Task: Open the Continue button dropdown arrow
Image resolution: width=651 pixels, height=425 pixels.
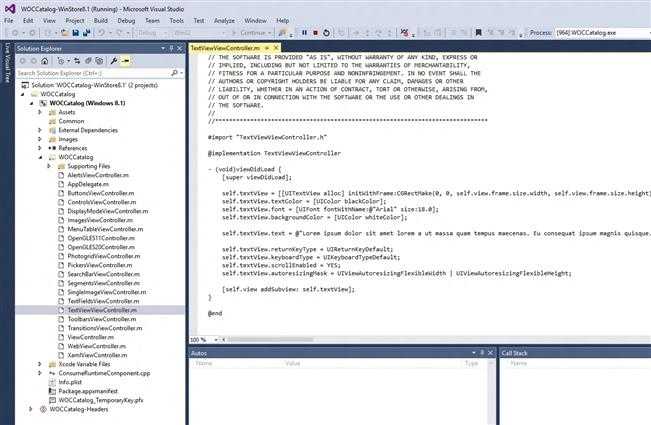Action: [x=270, y=32]
